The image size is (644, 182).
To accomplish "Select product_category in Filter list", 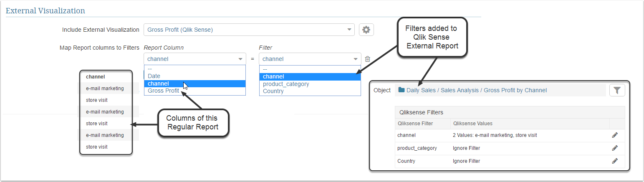I will click(286, 84).
